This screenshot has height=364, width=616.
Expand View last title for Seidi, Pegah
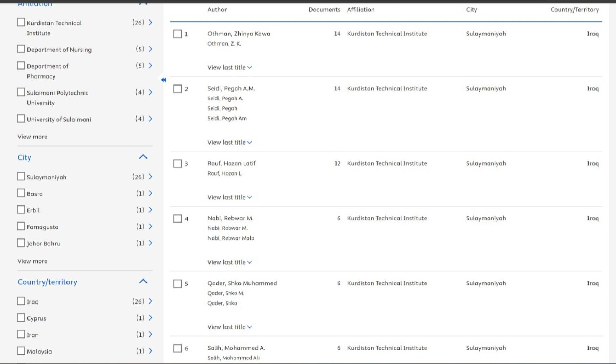(230, 142)
